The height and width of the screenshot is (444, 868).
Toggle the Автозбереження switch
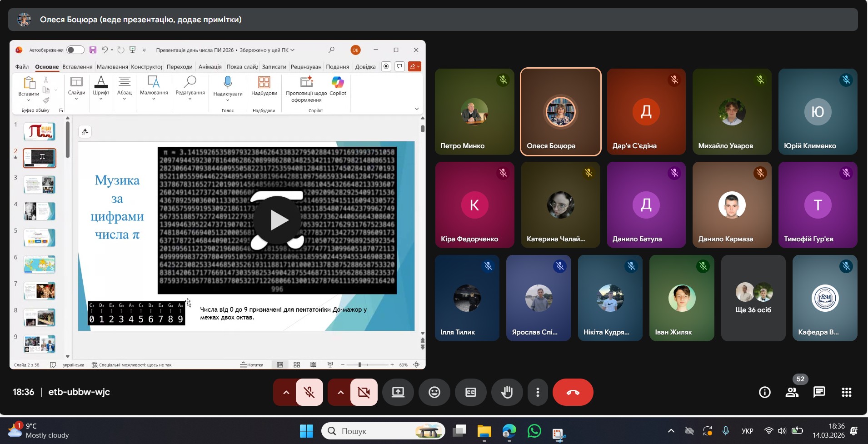75,50
